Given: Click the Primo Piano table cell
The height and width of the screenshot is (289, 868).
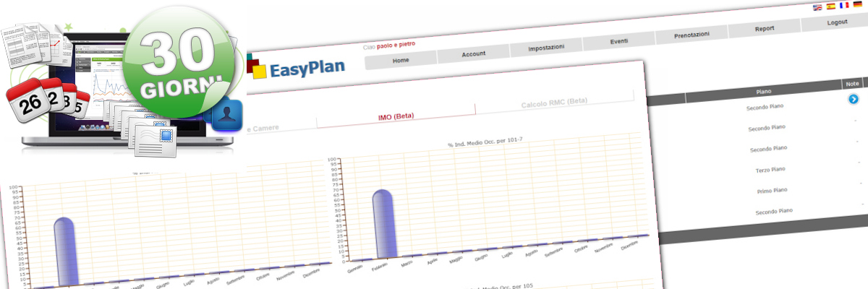Looking at the screenshot, I should click(x=771, y=190).
